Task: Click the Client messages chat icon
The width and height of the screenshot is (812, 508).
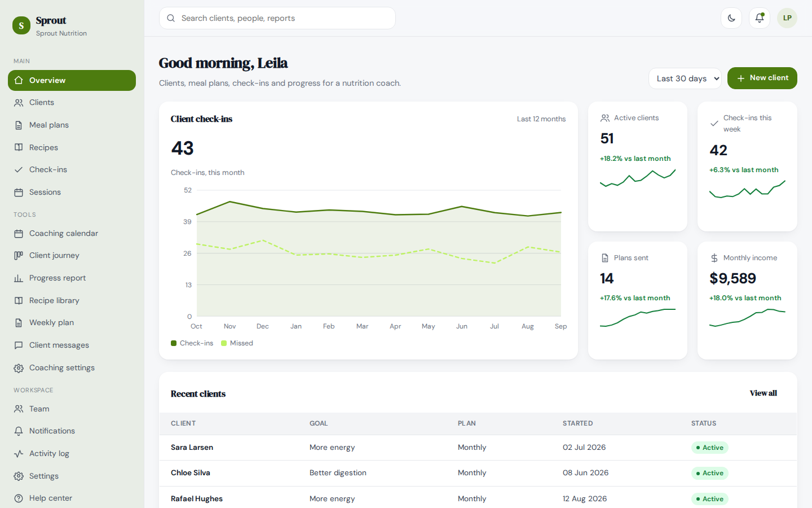Action: click(x=19, y=345)
